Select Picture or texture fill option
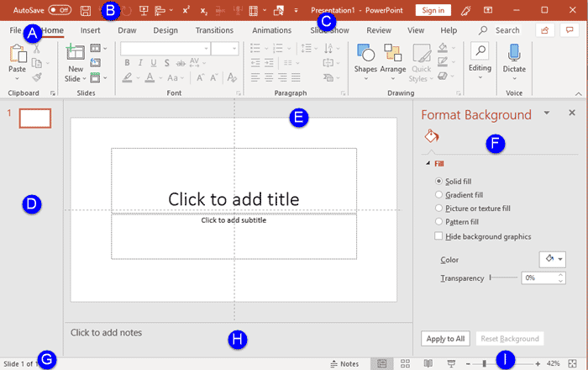 tap(438, 209)
